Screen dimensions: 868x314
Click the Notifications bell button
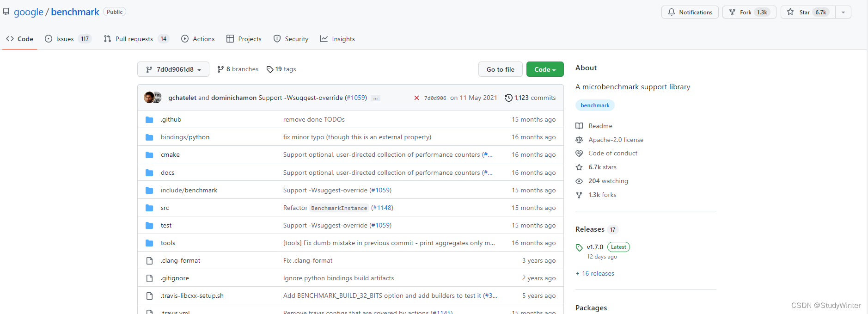(x=690, y=12)
